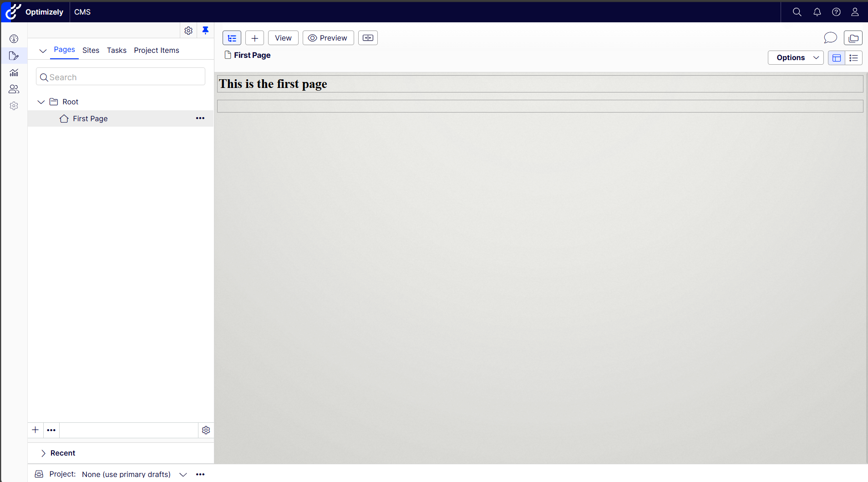Expand the Recent section
Viewport: 868px width, 482px height.
(58, 453)
